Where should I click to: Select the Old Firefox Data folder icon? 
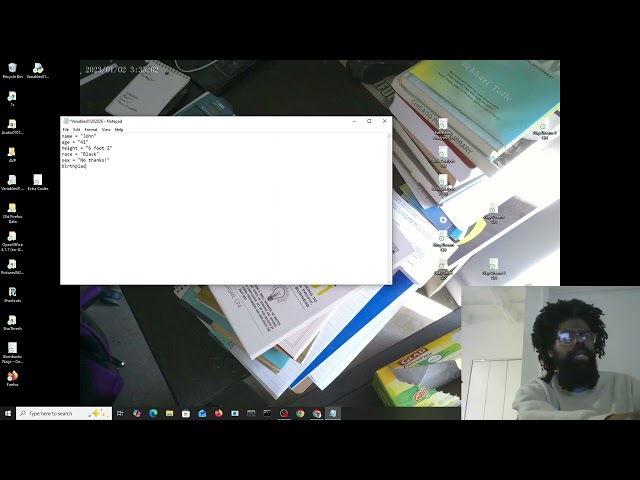[12, 213]
